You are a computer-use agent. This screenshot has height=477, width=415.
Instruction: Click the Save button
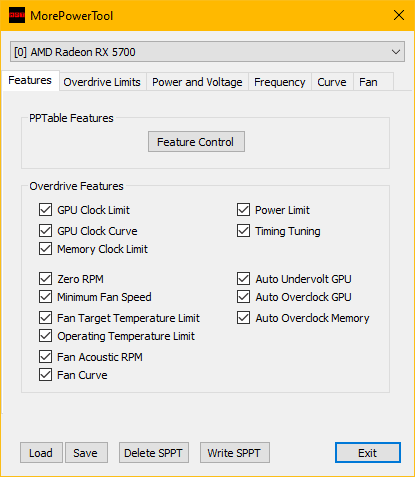pyautogui.click(x=86, y=453)
